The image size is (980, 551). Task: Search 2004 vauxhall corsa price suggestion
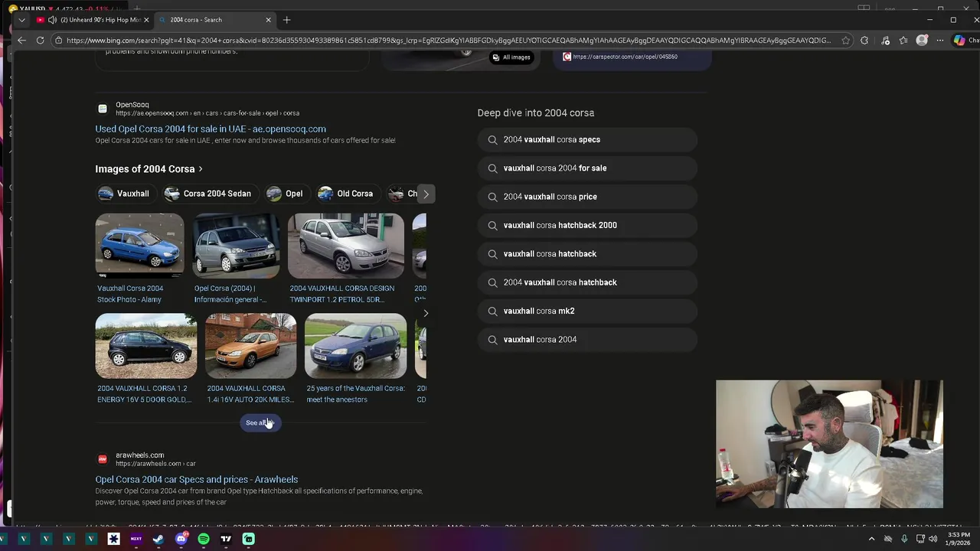tap(587, 197)
